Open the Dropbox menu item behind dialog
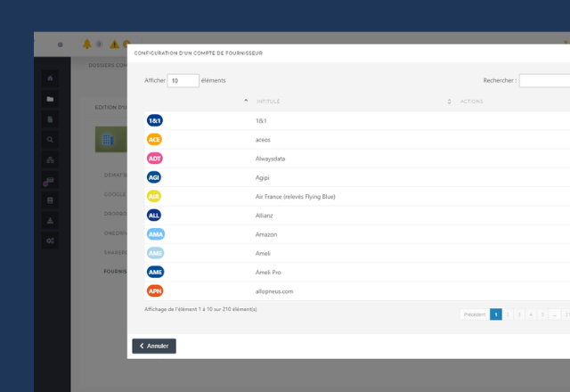The image size is (570, 392). pos(115,214)
